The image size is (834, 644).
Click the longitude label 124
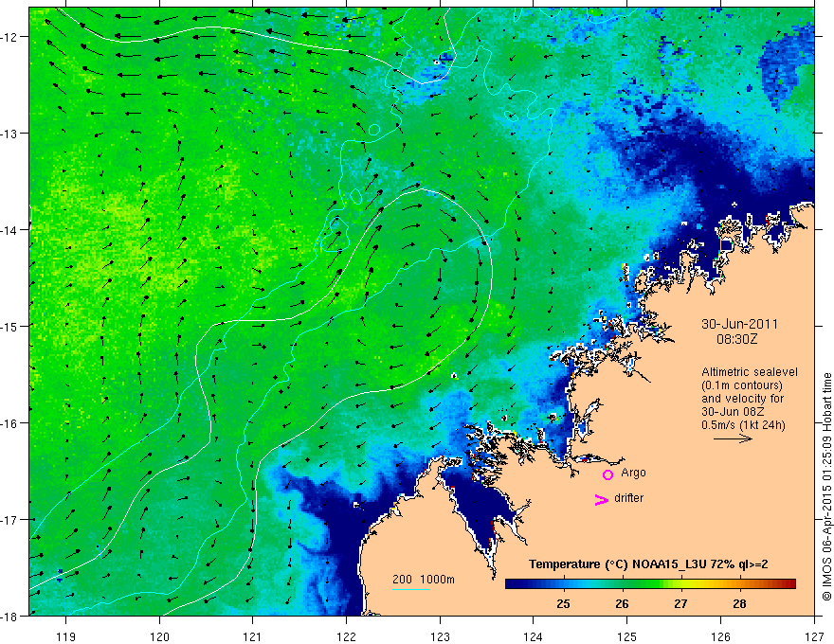[x=534, y=636]
